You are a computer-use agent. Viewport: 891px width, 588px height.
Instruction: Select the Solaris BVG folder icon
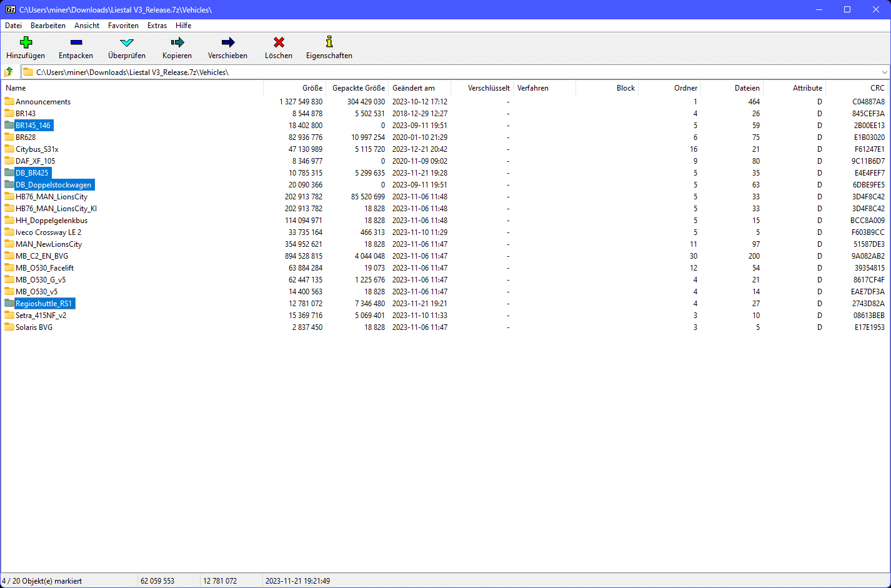(x=9, y=327)
